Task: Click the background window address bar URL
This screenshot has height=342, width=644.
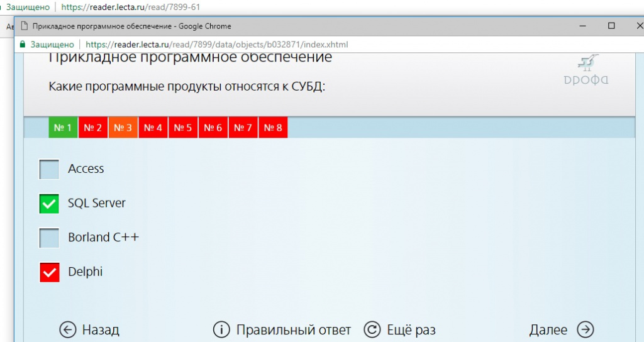Action: [x=131, y=7]
